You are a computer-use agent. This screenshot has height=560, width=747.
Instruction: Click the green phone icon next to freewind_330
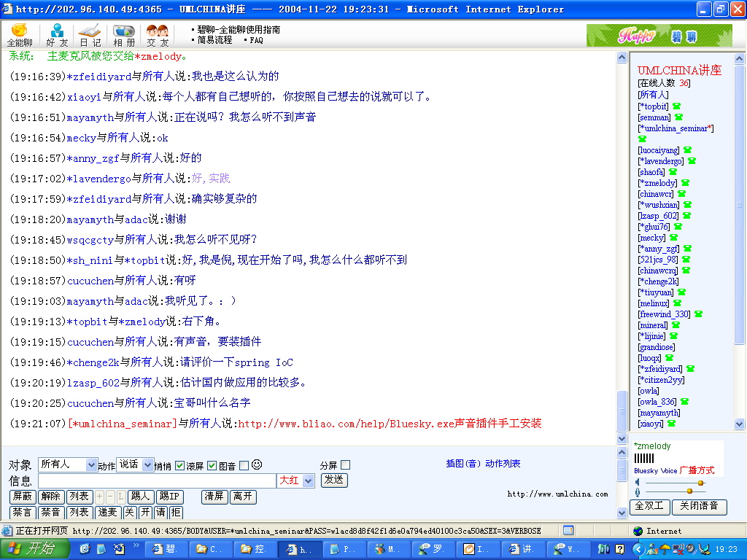(698, 314)
